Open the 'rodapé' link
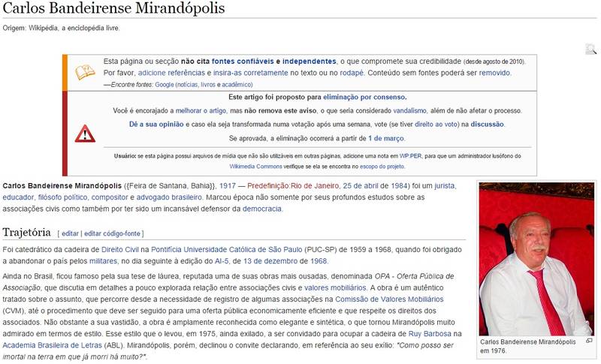Screen dimensions: 601x364 point(352,73)
